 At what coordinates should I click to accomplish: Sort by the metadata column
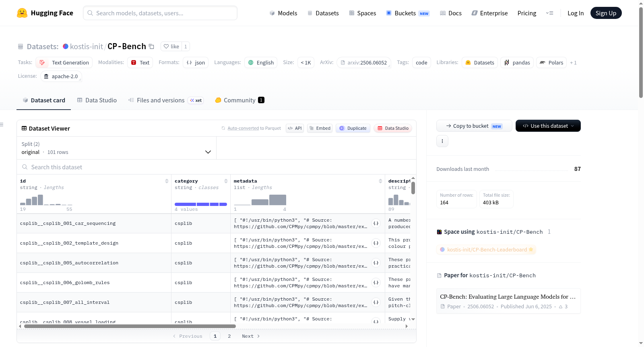[x=380, y=181]
